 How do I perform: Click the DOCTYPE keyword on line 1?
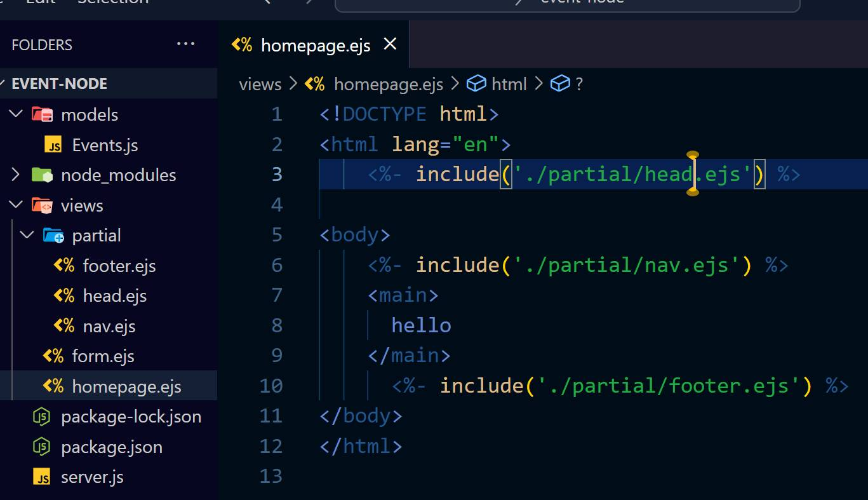(x=385, y=114)
